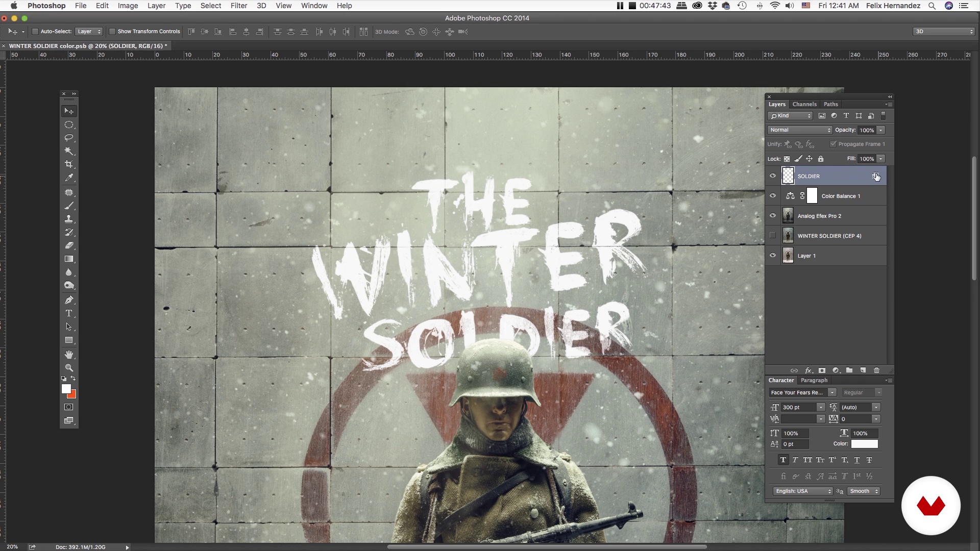
Task: Enable Show Transform Controls checkbox
Action: 112,32
